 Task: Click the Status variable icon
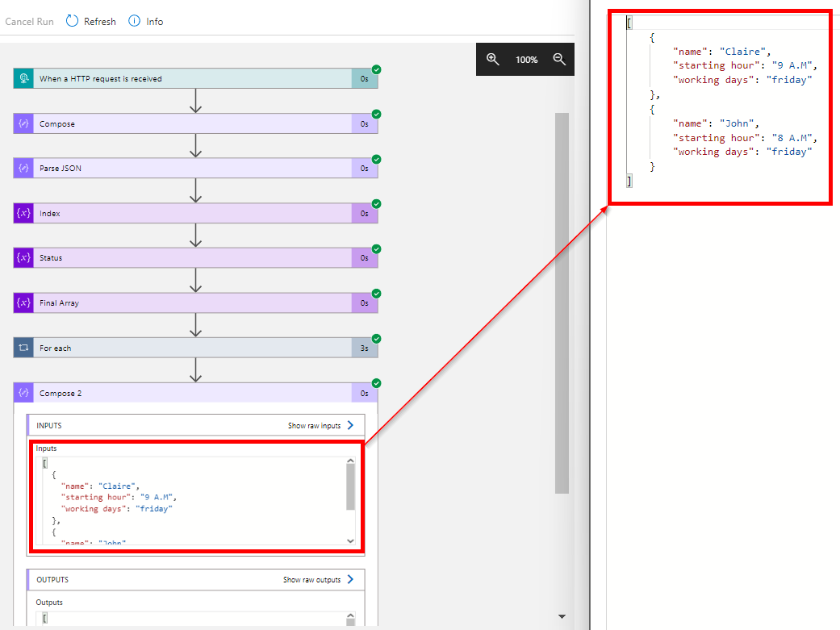23,257
